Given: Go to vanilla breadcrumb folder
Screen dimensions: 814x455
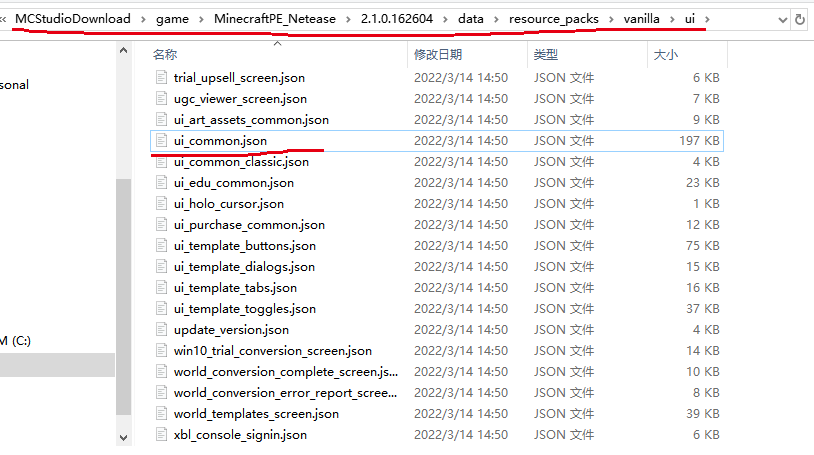Looking at the screenshot, I should pyautogui.click(x=642, y=19).
